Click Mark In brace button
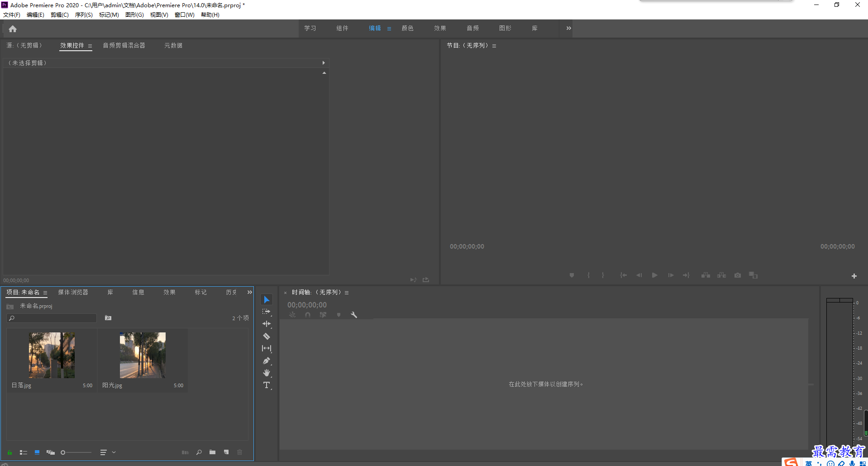The width and height of the screenshot is (868, 466). point(588,275)
